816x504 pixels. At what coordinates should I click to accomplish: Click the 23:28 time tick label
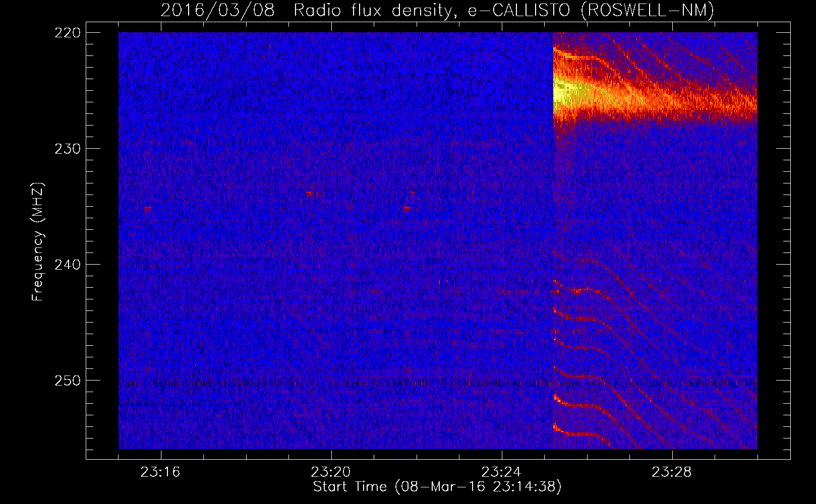(672, 472)
